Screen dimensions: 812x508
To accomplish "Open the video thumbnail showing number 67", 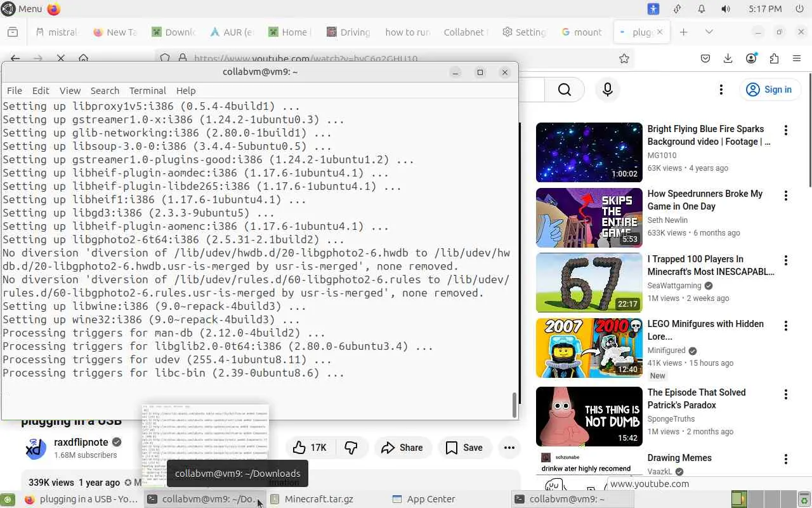I will pos(589,283).
